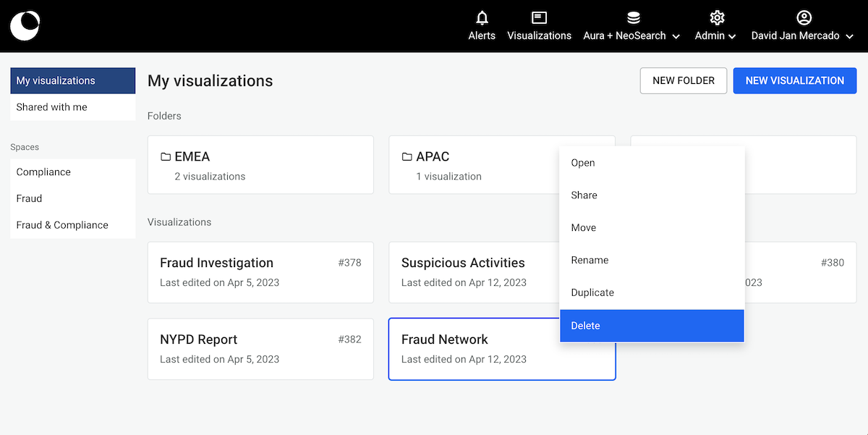Expand the Admin dropdown chevron
This screenshot has width=868, height=435.
tap(732, 36)
